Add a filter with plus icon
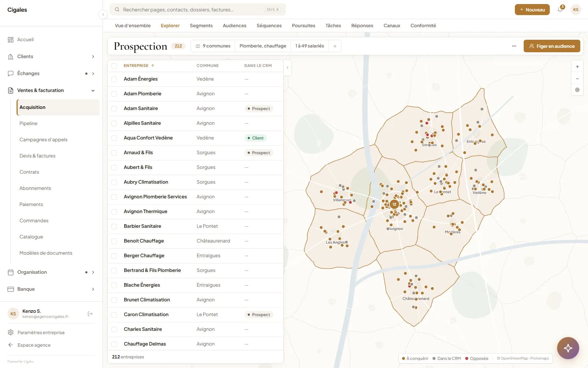 point(335,46)
